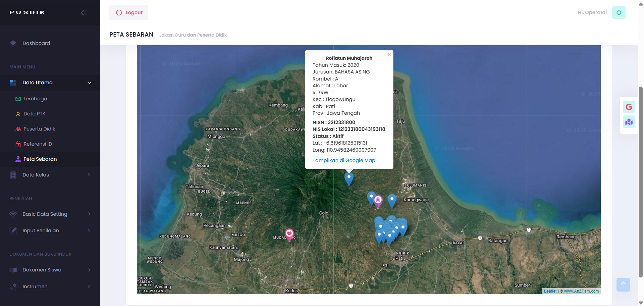Click the Operator avatar icon
This screenshot has width=644, height=306.
tap(619, 13)
